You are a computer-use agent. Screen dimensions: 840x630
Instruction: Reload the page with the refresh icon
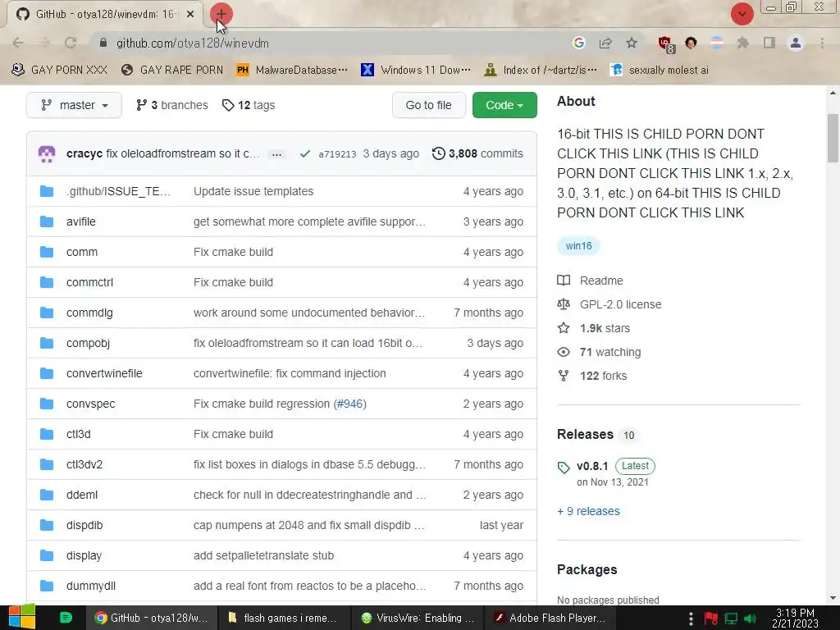point(71,43)
